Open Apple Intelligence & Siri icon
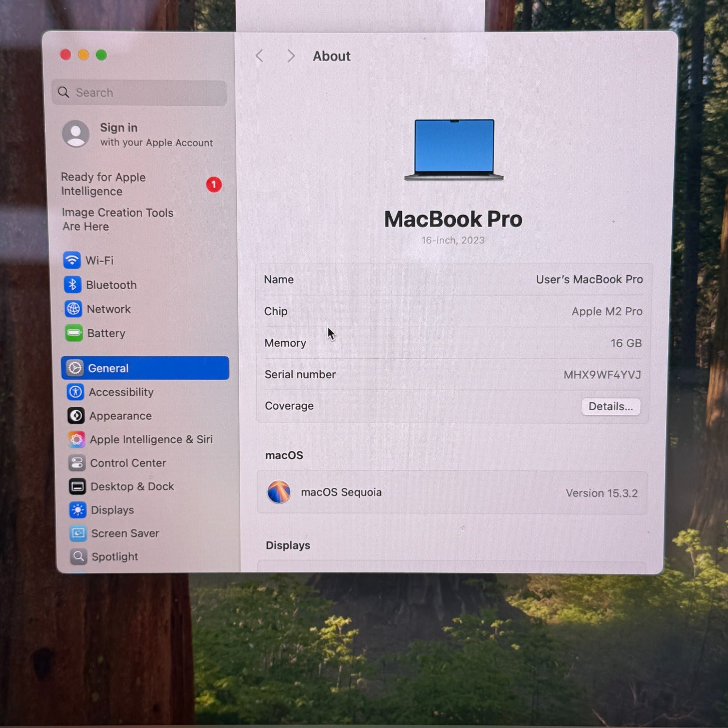 coord(76,439)
